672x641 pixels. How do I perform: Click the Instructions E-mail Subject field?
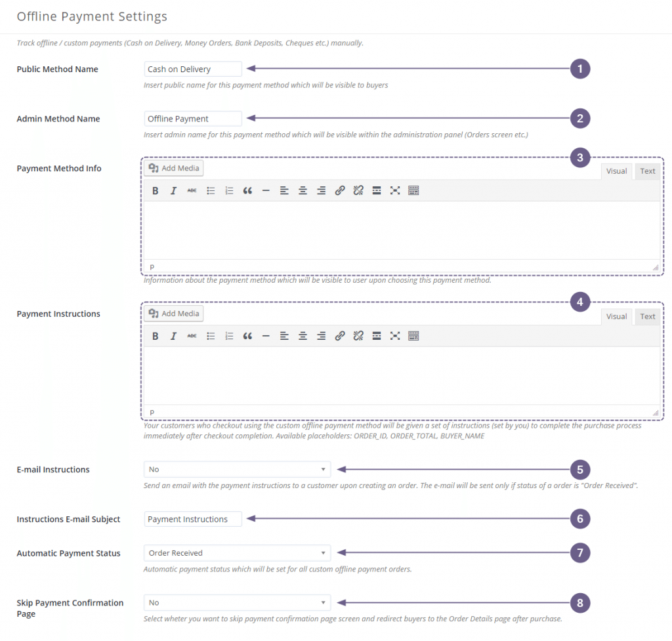click(x=192, y=518)
